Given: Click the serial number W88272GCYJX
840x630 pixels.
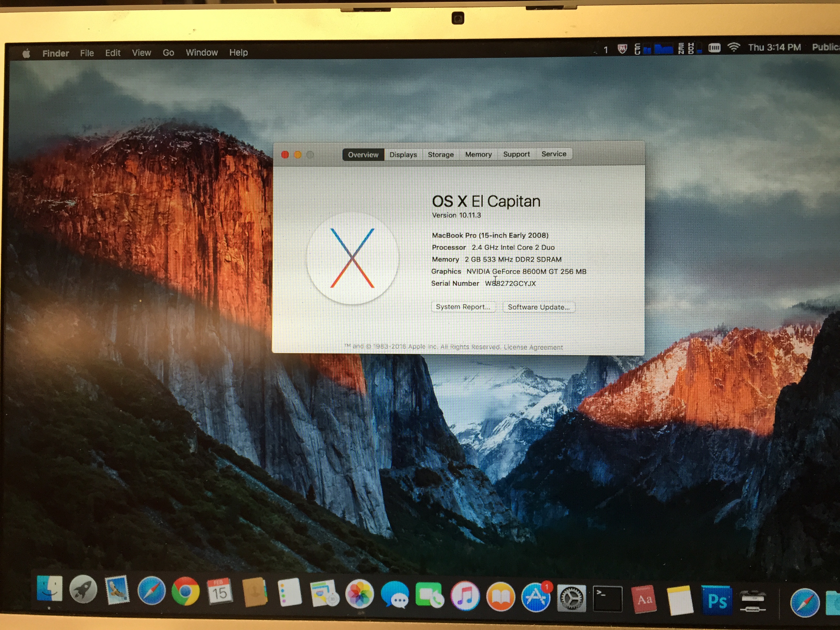Looking at the screenshot, I should (x=510, y=283).
